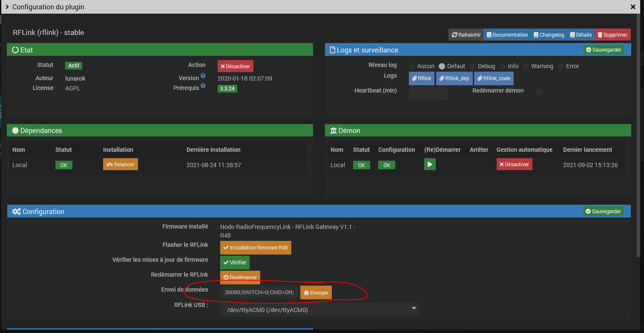Screen dimensions: 644x333
Task: Click the Prérequis help question mark icon
Action: point(203,86)
